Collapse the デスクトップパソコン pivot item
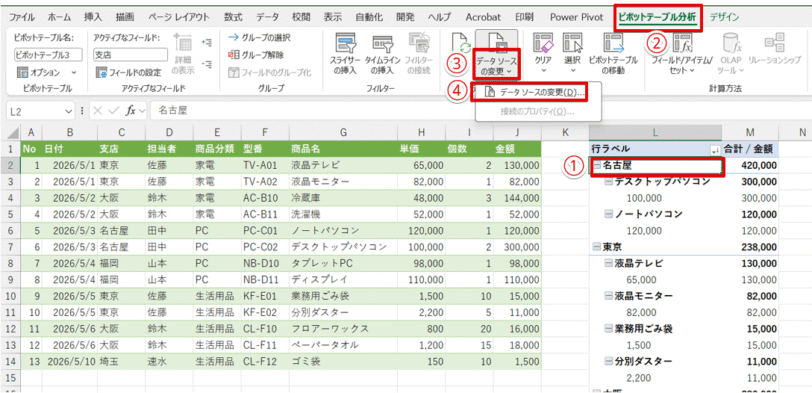The image size is (812, 393). tap(609, 182)
